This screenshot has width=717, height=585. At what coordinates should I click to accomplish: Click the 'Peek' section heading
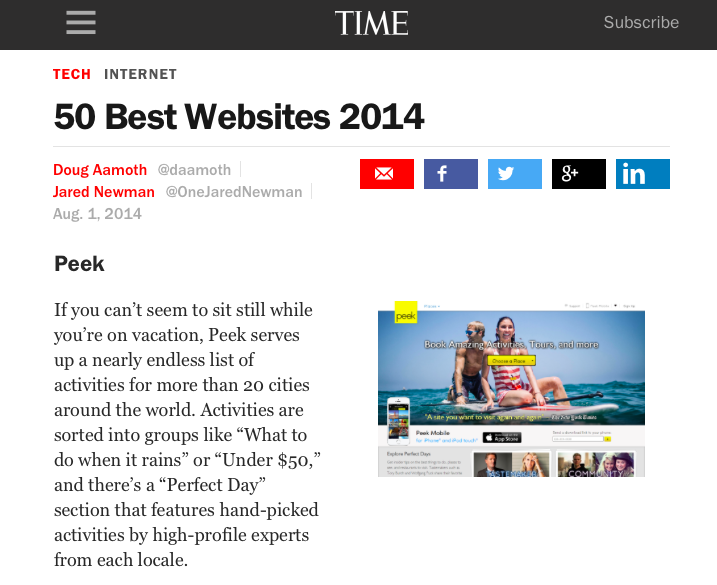click(79, 264)
